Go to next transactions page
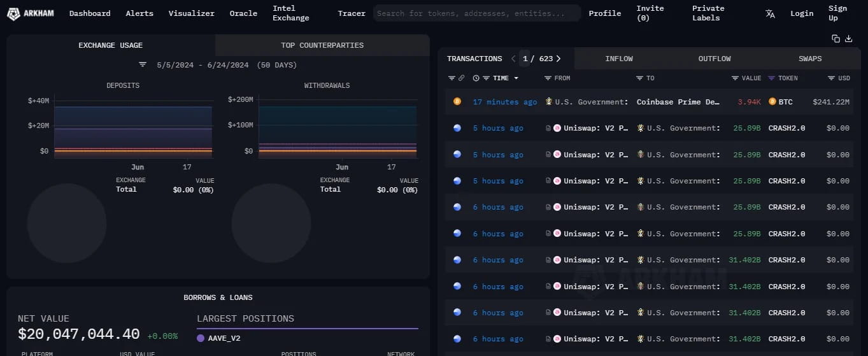This screenshot has width=868, height=356. pos(559,59)
